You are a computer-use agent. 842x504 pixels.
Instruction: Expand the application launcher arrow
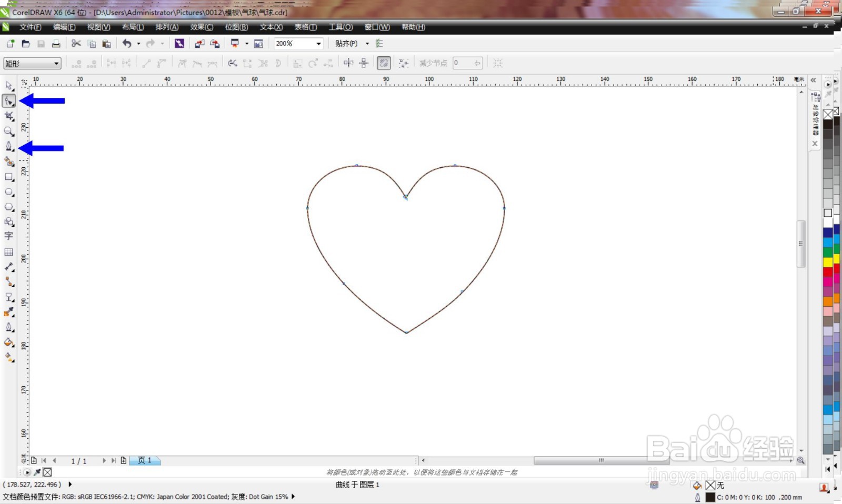[x=246, y=44]
